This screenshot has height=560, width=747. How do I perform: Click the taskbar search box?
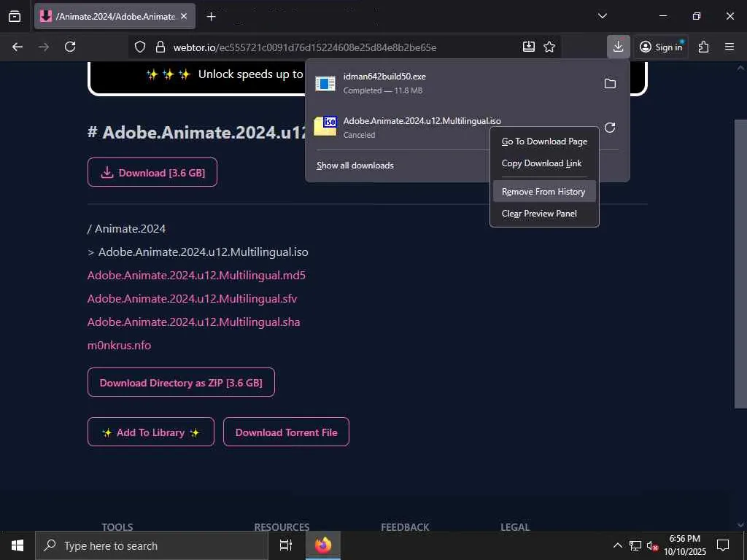tap(152, 545)
